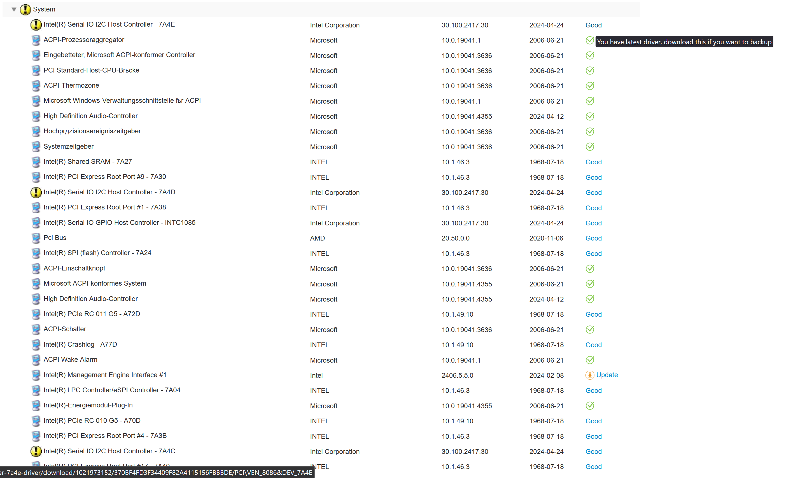This screenshot has height=504, width=812.
Task: Select Intel(R) SPI (flash) Controller - 7A24
Action: point(97,253)
